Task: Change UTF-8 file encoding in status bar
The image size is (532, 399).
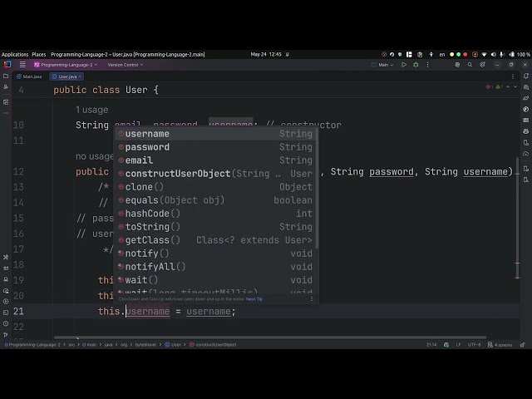Action: pyautogui.click(x=474, y=345)
